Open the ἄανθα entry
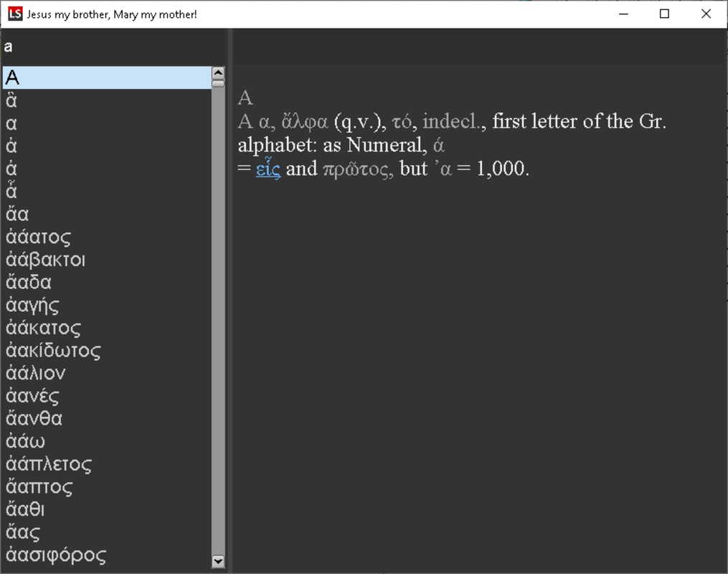The height and width of the screenshot is (574, 728). pos(107,419)
